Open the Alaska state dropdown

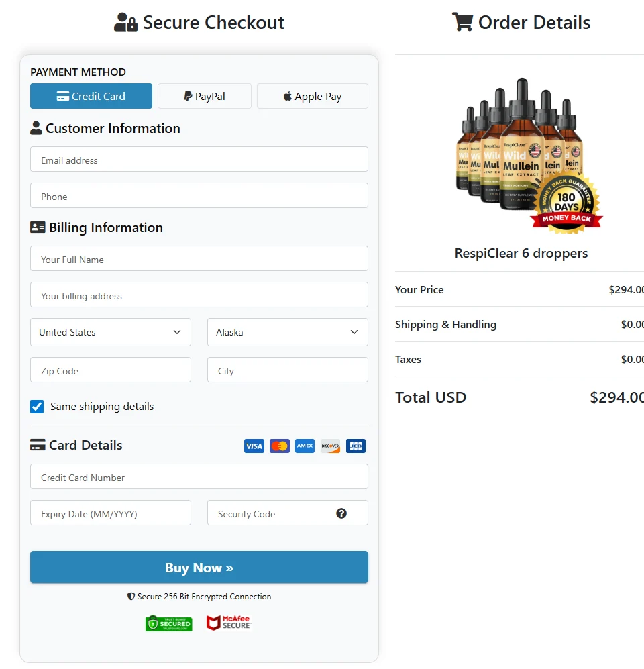[288, 332]
